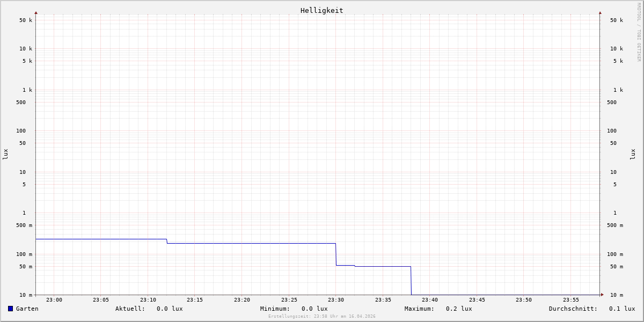Click the 10 k label on right axis
The width and height of the screenshot is (644, 322).
[x=617, y=49]
